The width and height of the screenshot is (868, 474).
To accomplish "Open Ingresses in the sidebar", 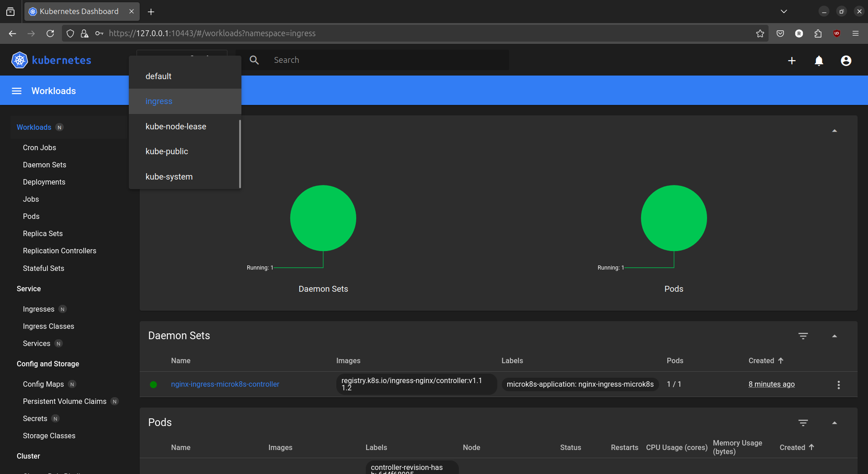I will pos(38,309).
